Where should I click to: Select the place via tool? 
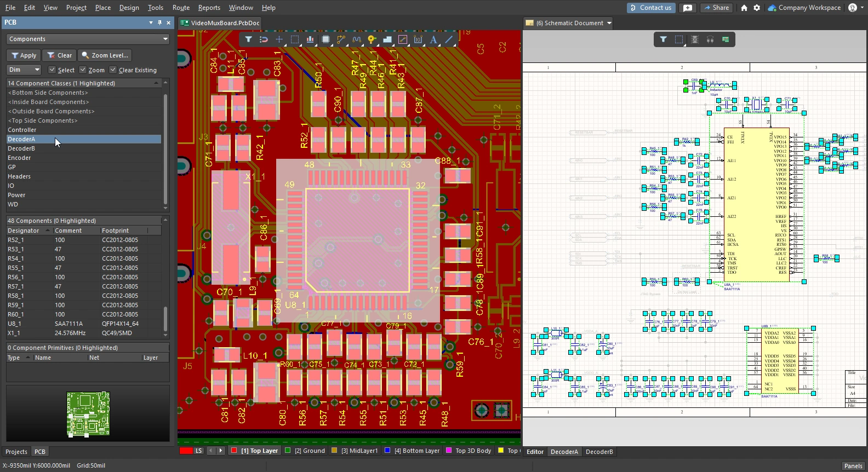pos(372,39)
